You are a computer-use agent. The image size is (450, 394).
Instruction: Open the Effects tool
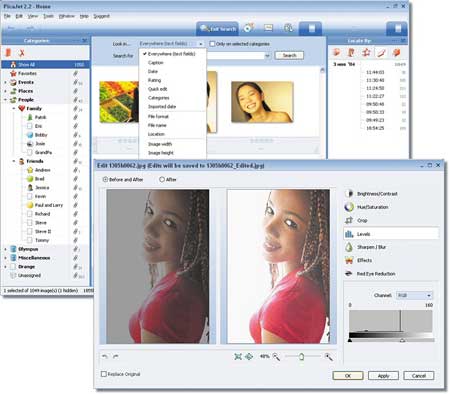(x=359, y=260)
